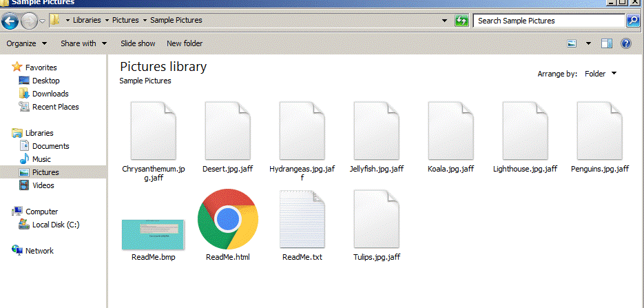Click the ReadMe.html file name
Image resolution: width=644 pixels, height=308 pixels.
point(227,258)
